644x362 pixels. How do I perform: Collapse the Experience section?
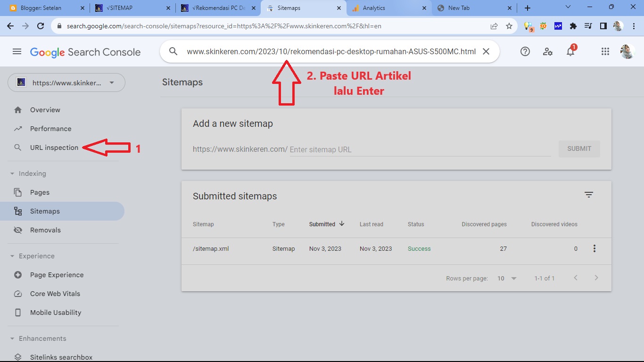[x=12, y=256]
